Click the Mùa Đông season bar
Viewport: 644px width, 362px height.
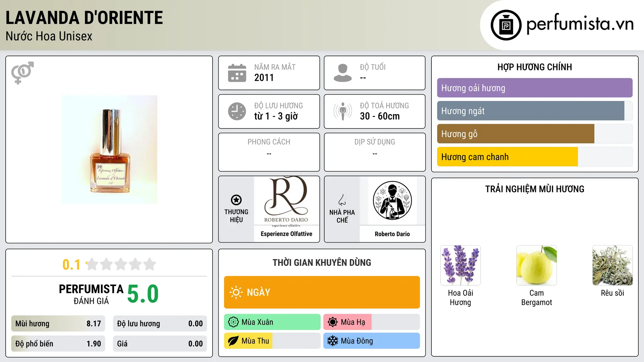[372, 341]
